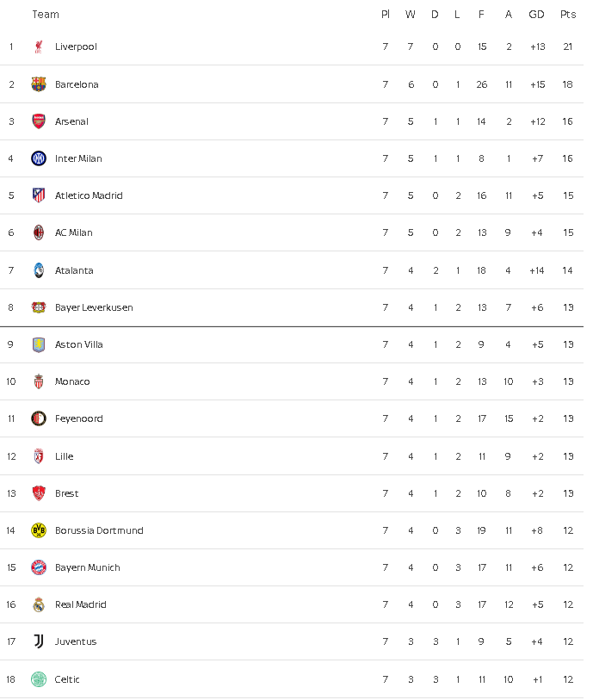Click the Pts column header

(x=567, y=15)
